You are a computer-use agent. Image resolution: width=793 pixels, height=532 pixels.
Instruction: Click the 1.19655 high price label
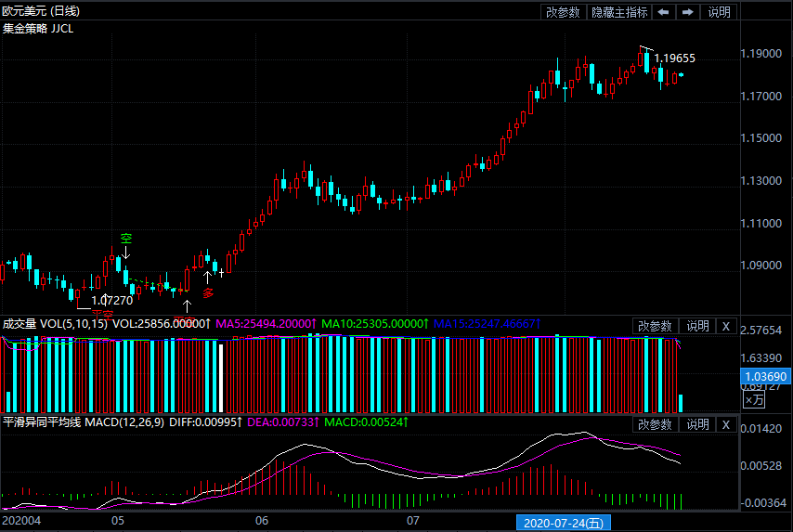[675, 58]
